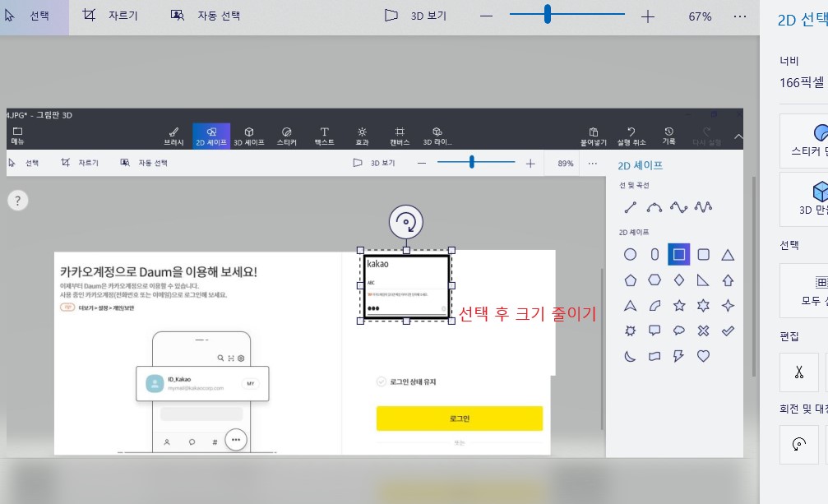The image size is (828, 504).
Task: Choose the checkmark shape
Action: (x=728, y=331)
